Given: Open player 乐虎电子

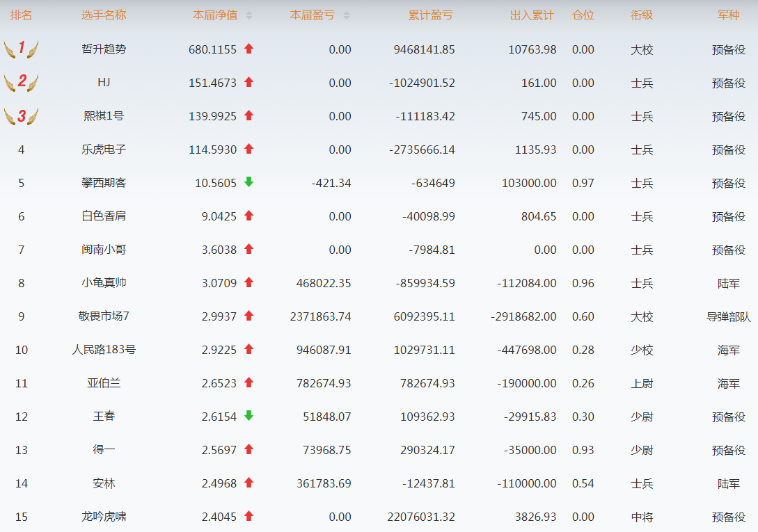Looking at the screenshot, I should [104, 149].
